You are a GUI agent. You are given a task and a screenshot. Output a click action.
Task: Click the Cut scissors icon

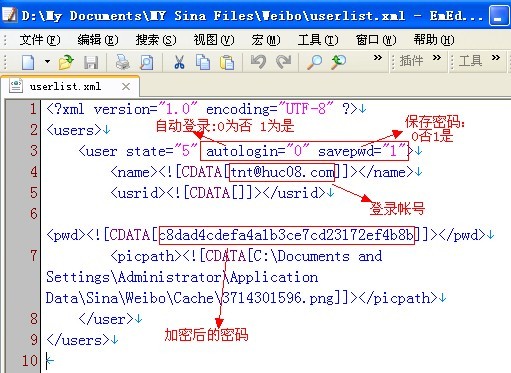pos(179,62)
